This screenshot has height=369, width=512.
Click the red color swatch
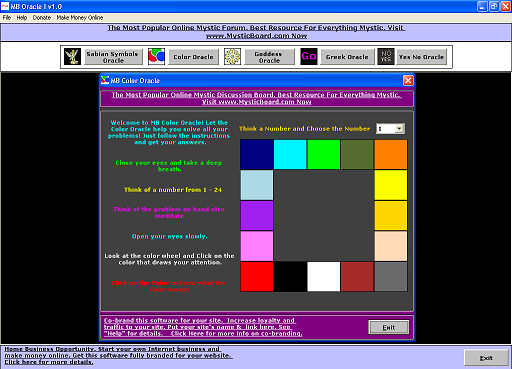[257, 277]
